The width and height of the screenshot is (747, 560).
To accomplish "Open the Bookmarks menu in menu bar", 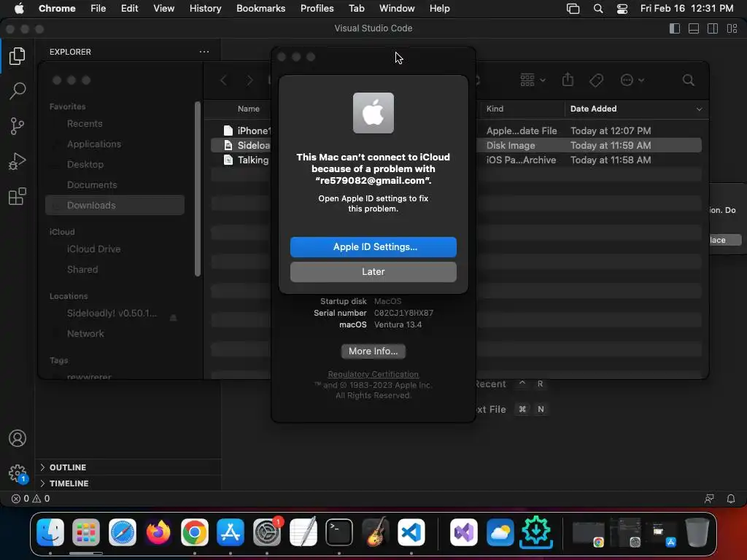I will click(x=260, y=8).
